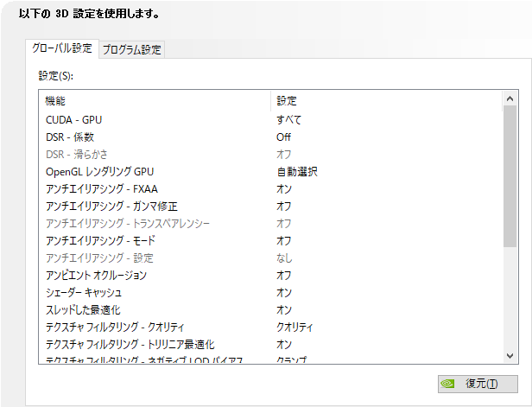
Task: Click the scrollbar up arrow
Action: (510, 99)
